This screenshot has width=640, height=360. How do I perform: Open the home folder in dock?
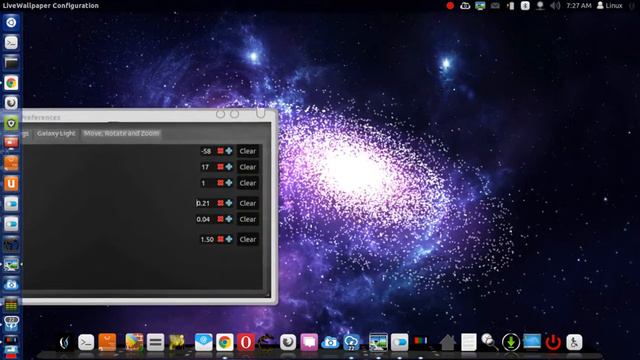(447, 342)
